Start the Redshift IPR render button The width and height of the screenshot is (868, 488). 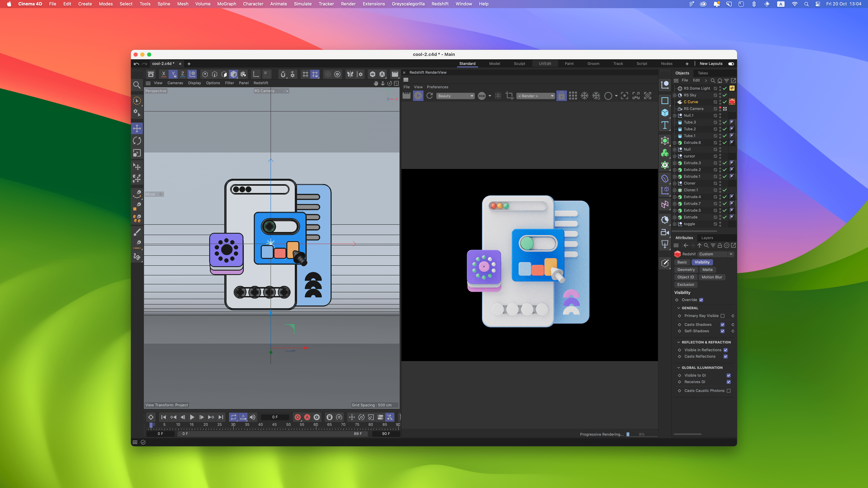(418, 96)
